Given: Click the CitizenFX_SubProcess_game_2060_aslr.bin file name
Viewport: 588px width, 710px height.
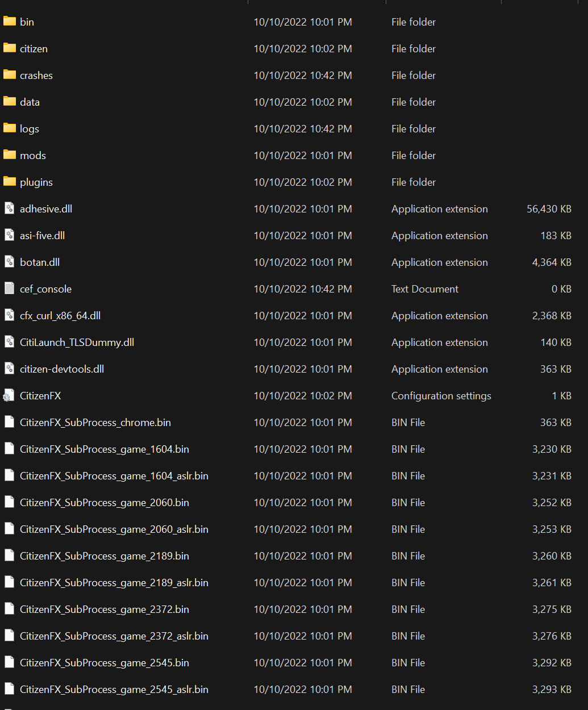Looking at the screenshot, I should 114,529.
